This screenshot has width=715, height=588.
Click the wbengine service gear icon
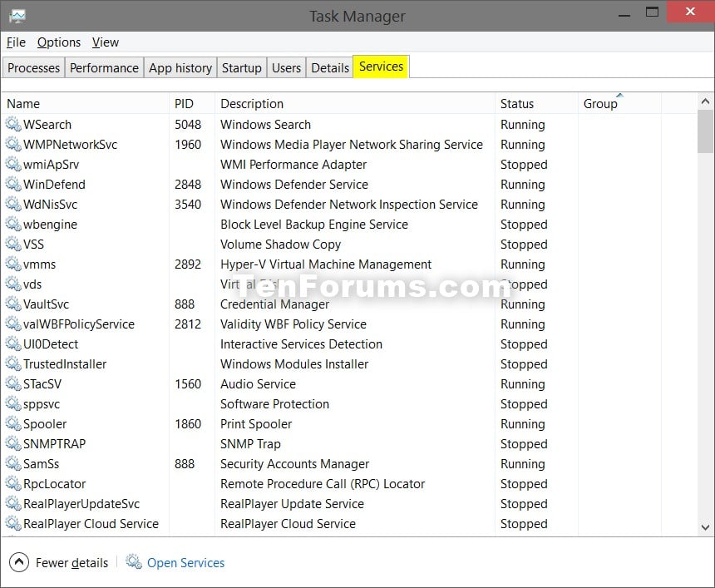[13, 224]
